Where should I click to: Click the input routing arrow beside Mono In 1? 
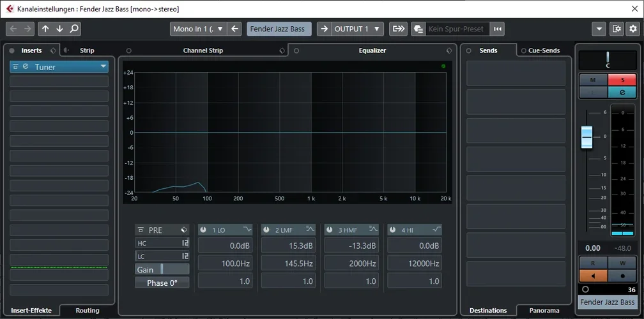click(234, 29)
